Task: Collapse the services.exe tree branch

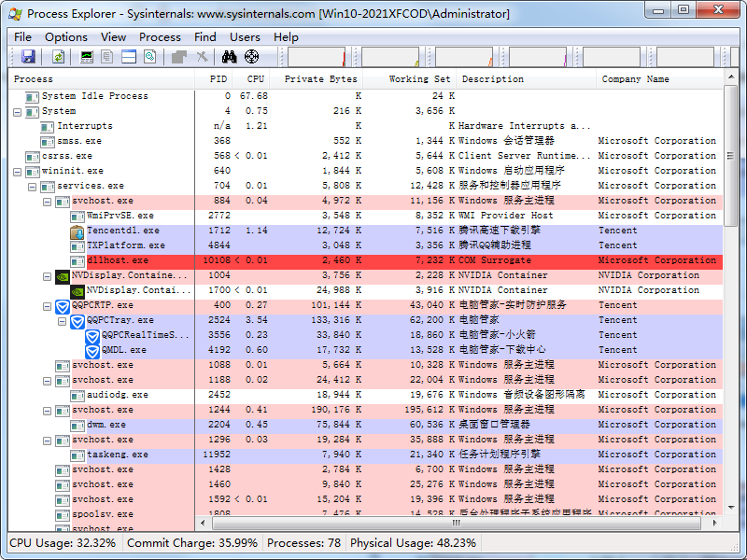Action: [32, 186]
